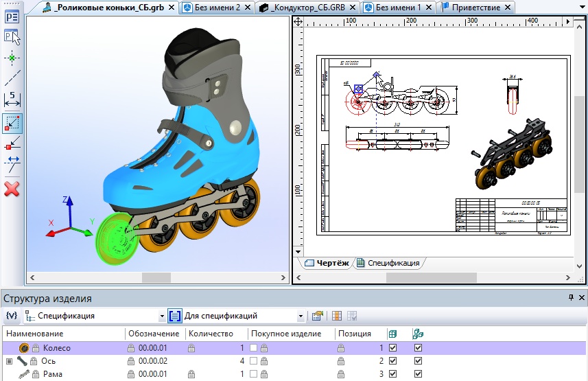Sort by Наименование column header

[63, 334]
